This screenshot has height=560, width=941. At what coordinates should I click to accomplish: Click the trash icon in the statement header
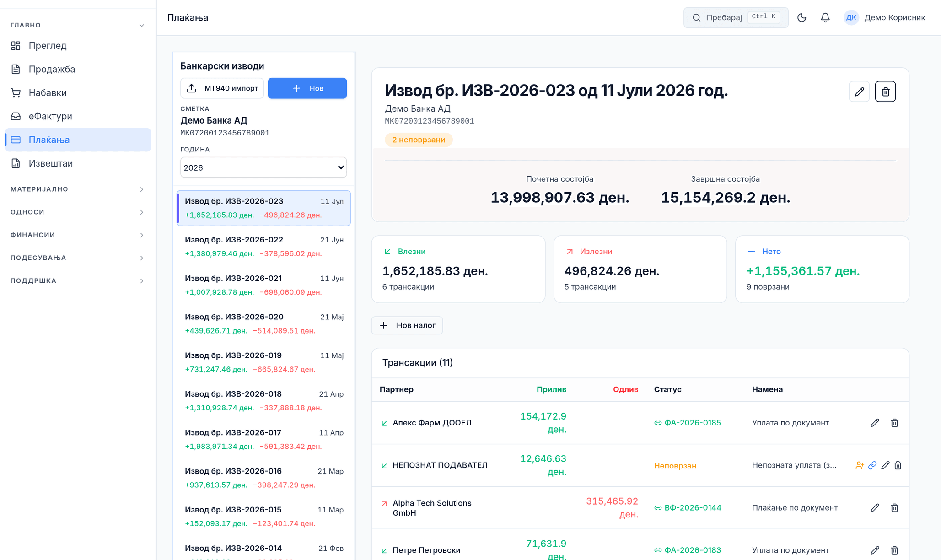coord(885,92)
